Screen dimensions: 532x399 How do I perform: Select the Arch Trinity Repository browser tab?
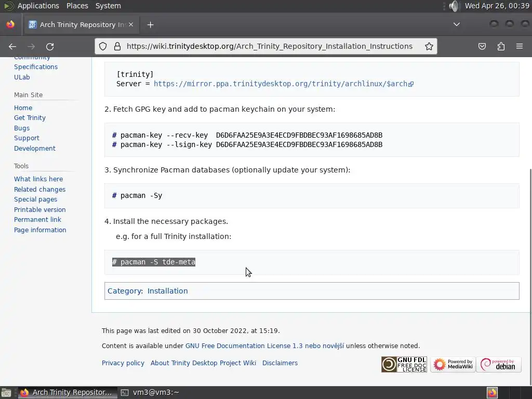coord(81,24)
